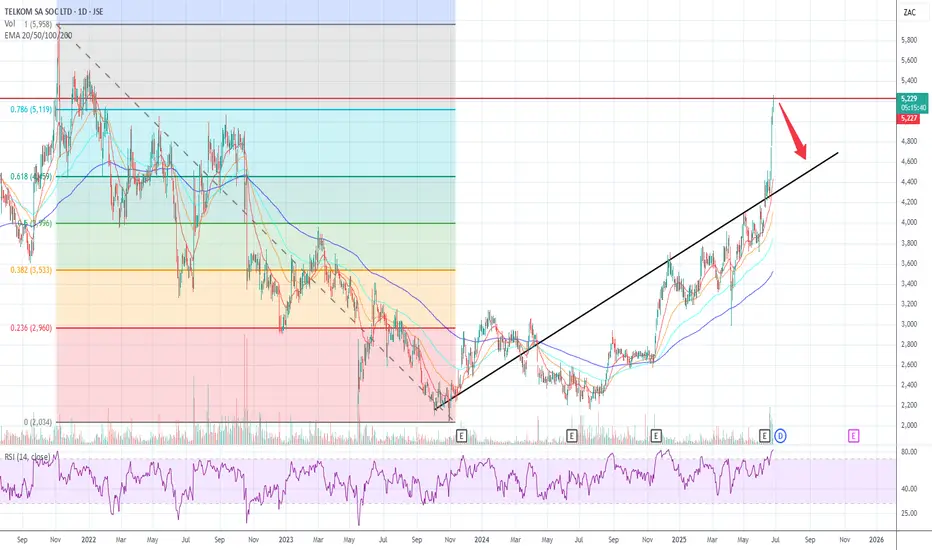Click the 0.618 Fibonacci level label
The height and width of the screenshot is (550, 932).
(x=31, y=177)
